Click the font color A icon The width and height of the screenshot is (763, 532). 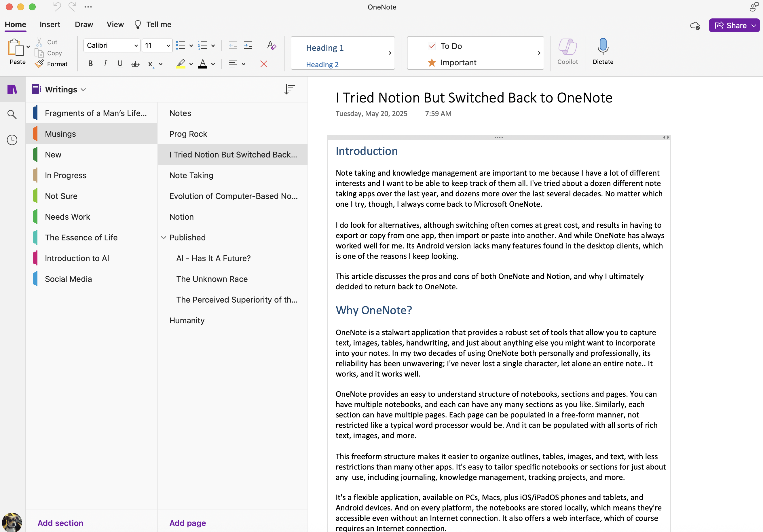click(x=202, y=64)
